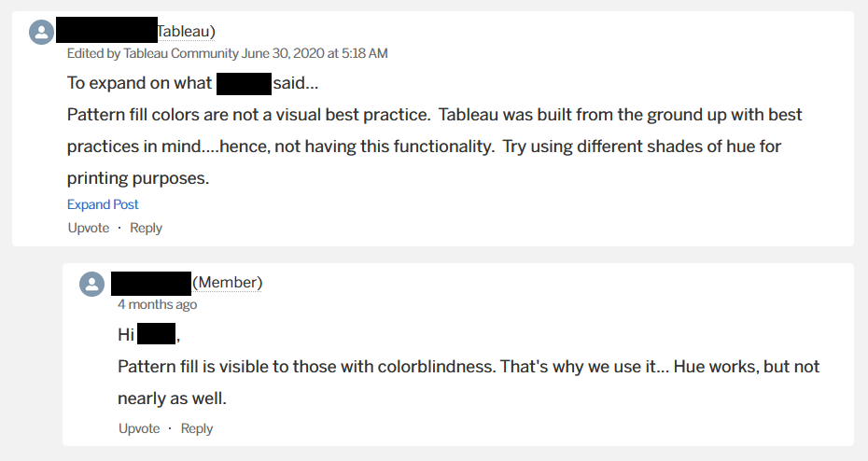Open the June 30, 2020 timestamp

coord(315,53)
